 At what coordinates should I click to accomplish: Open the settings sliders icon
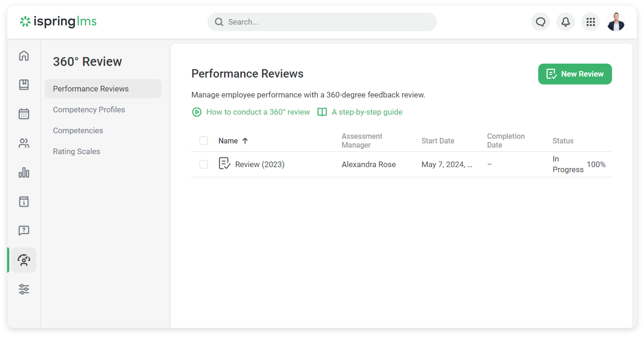24,289
